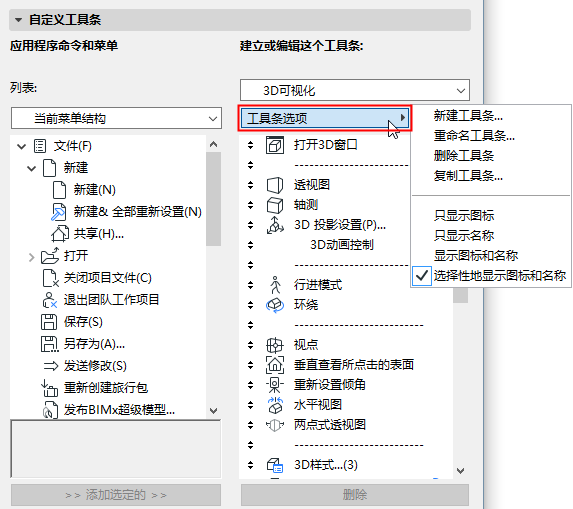Click the 打开3D窗口 cube icon
Image resolution: width=573 pixels, height=509 pixels.
275,145
